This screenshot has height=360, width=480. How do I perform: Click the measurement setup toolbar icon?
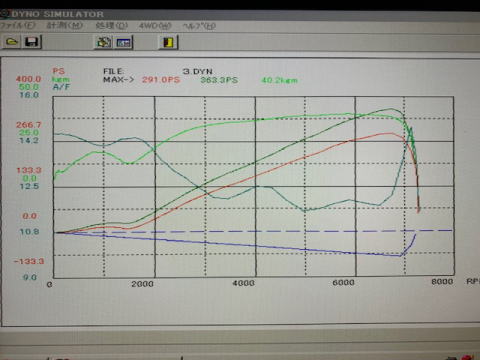(x=104, y=42)
